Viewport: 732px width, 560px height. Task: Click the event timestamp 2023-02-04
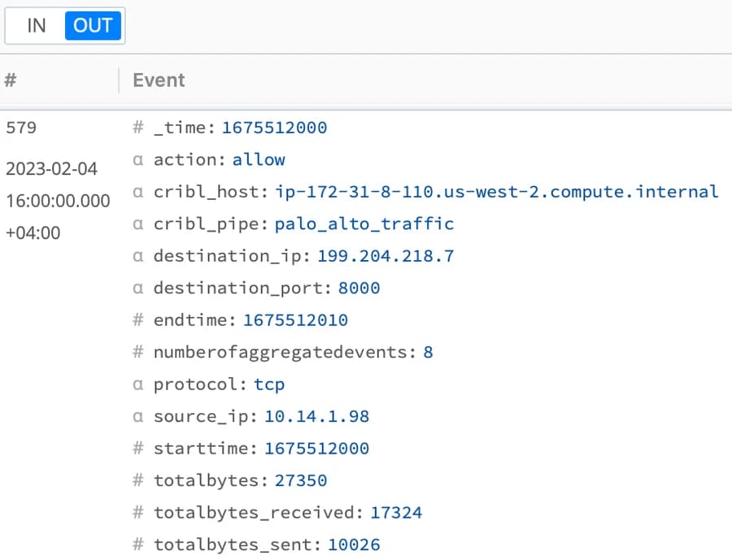point(51,169)
